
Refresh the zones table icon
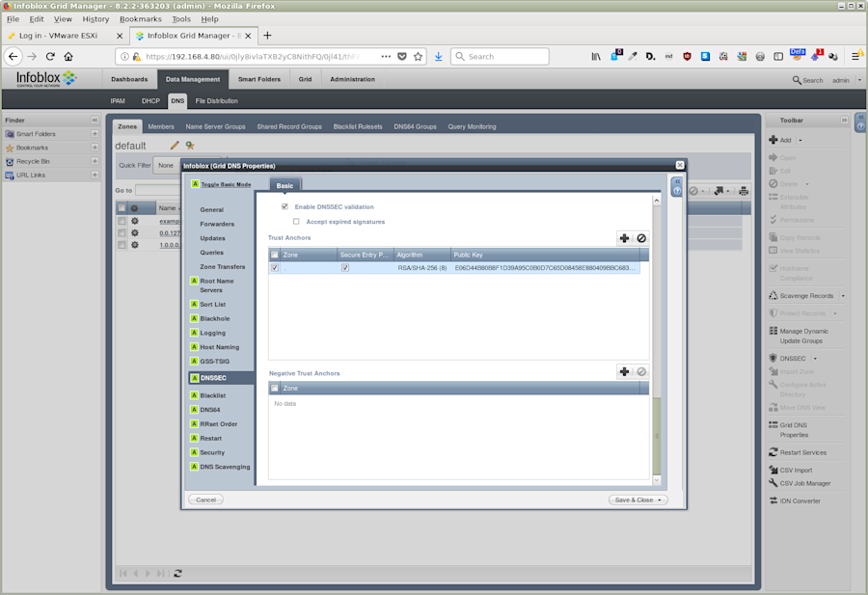177,574
